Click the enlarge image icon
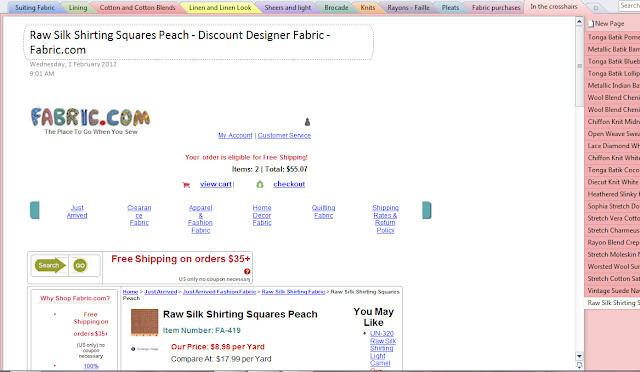The image size is (640, 372). click(x=133, y=349)
